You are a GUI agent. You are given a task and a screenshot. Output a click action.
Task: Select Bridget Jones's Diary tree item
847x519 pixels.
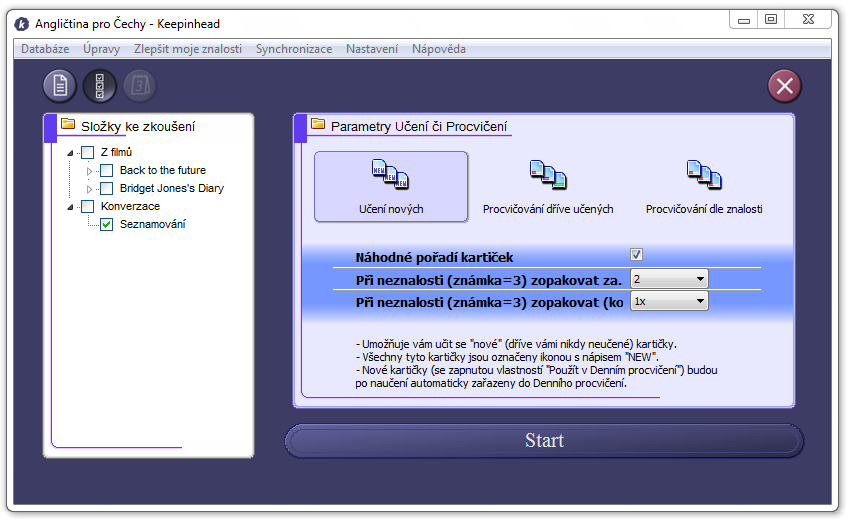pyautogui.click(x=172, y=188)
